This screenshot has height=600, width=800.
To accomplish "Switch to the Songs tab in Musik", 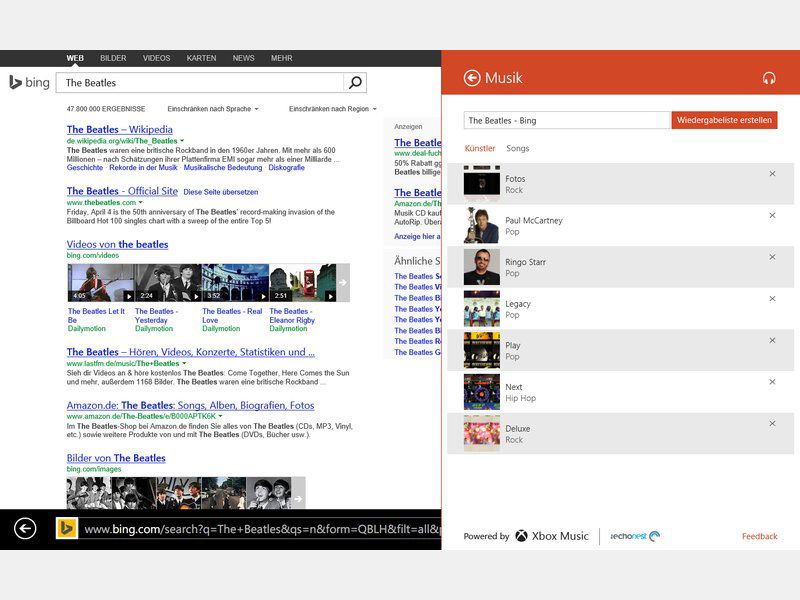I will click(x=517, y=148).
